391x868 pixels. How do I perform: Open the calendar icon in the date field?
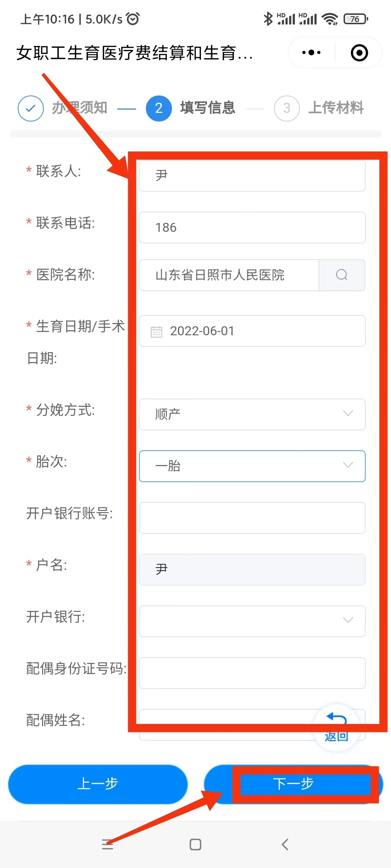(156, 331)
